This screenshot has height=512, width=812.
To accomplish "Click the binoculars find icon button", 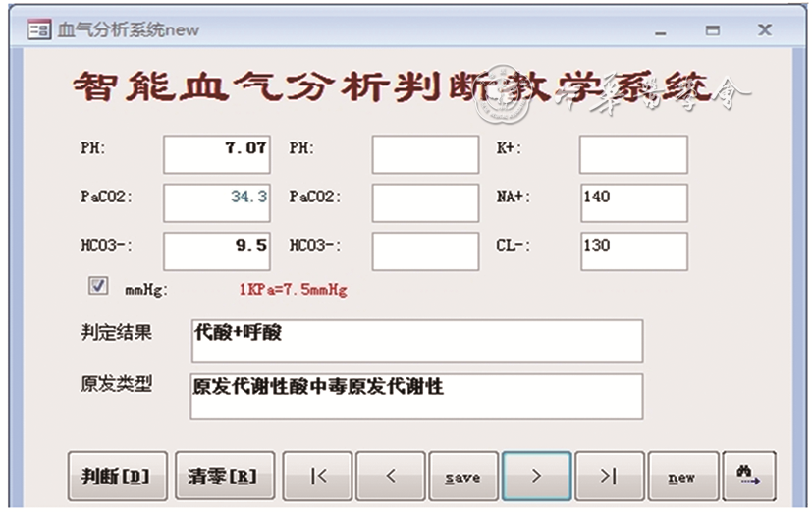I will click(748, 476).
